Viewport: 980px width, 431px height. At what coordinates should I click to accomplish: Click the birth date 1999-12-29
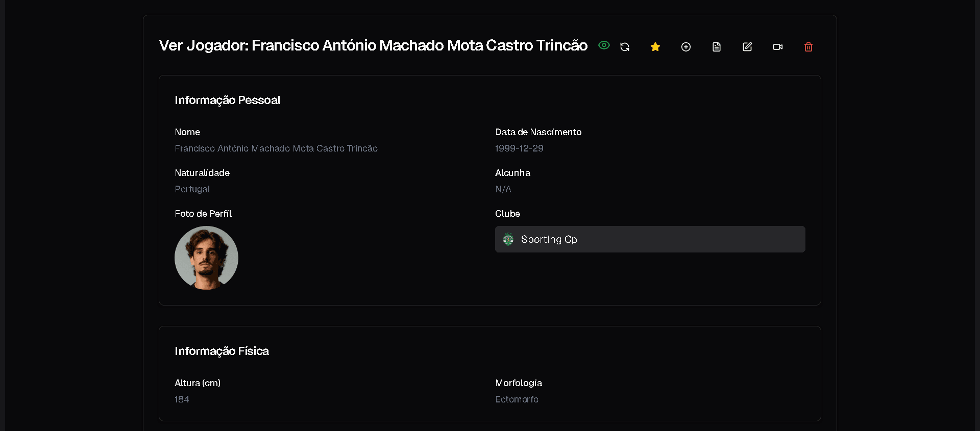coord(519,148)
